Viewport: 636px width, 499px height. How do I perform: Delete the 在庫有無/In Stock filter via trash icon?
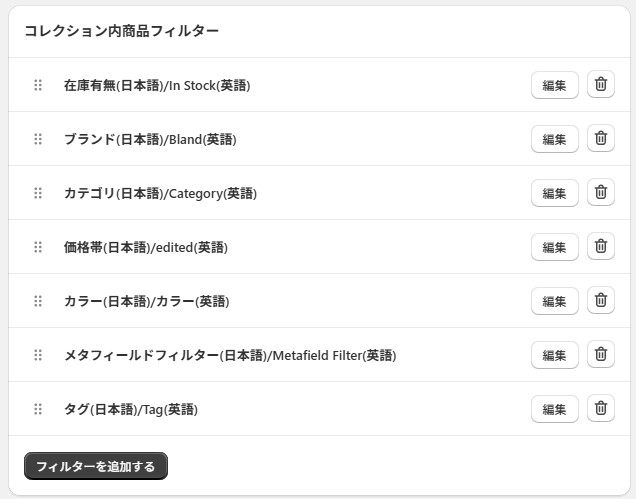601,84
